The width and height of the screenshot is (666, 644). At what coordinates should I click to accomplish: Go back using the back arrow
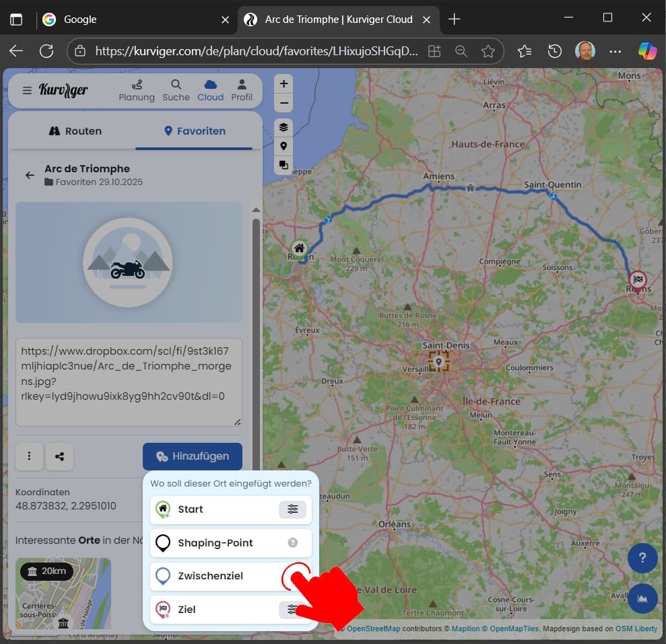pos(30,175)
